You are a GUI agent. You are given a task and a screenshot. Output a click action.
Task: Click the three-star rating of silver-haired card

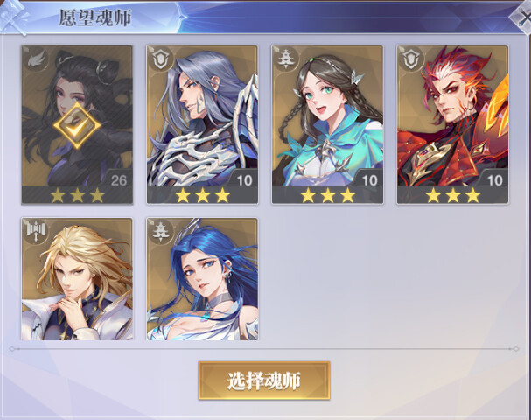[x=202, y=195]
